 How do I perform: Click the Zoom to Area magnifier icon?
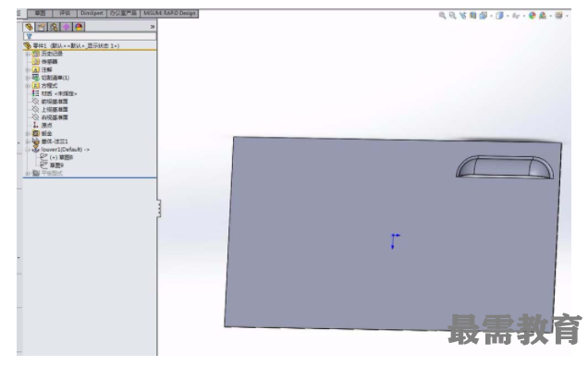click(x=453, y=16)
